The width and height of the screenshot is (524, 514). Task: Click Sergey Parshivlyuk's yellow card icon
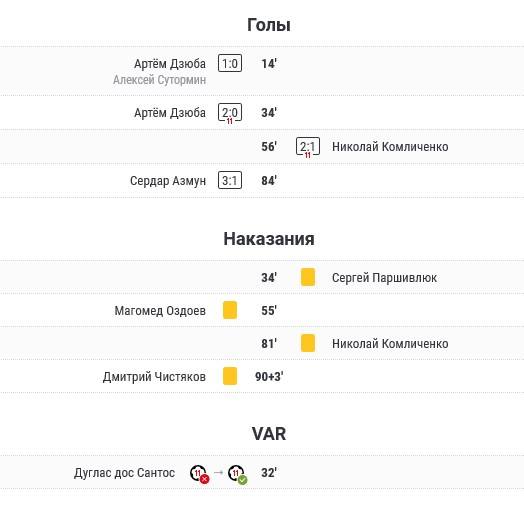point(308,277)
